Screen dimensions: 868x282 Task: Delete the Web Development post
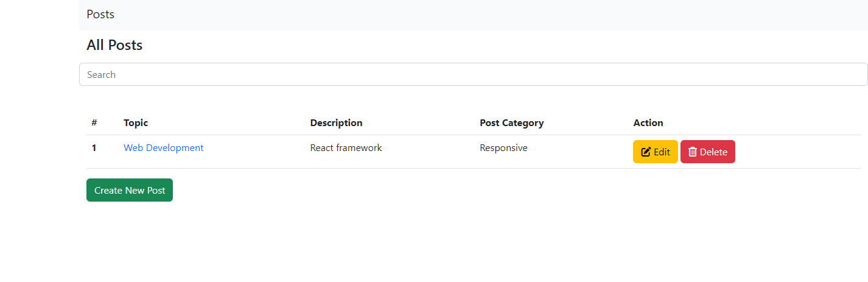click(x=707, y=152)
